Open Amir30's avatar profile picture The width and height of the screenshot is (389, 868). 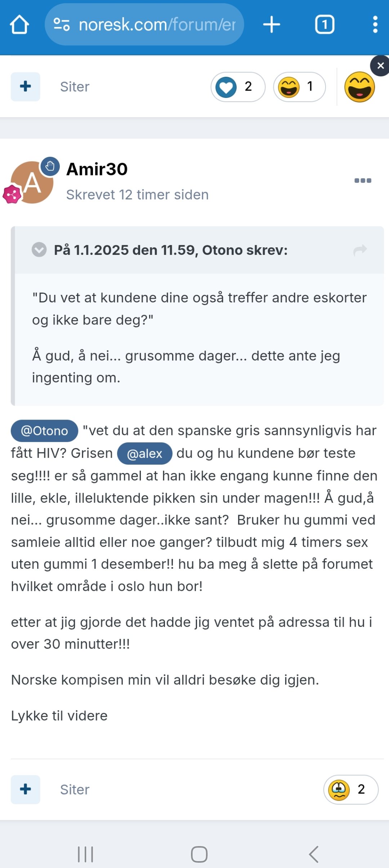tap(32, 182)
